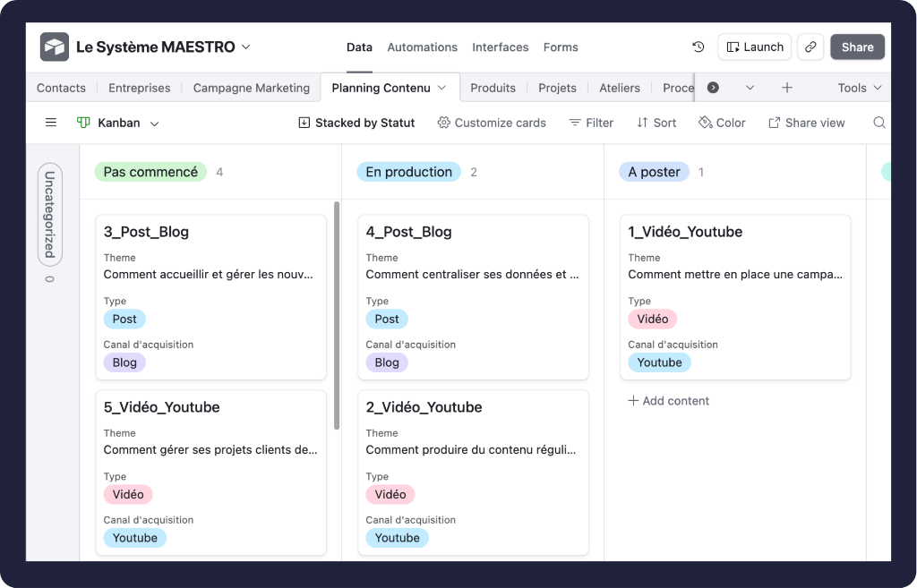Open the search magnifier in view toolbar
The image size is (917, 588).
(878, 123)
